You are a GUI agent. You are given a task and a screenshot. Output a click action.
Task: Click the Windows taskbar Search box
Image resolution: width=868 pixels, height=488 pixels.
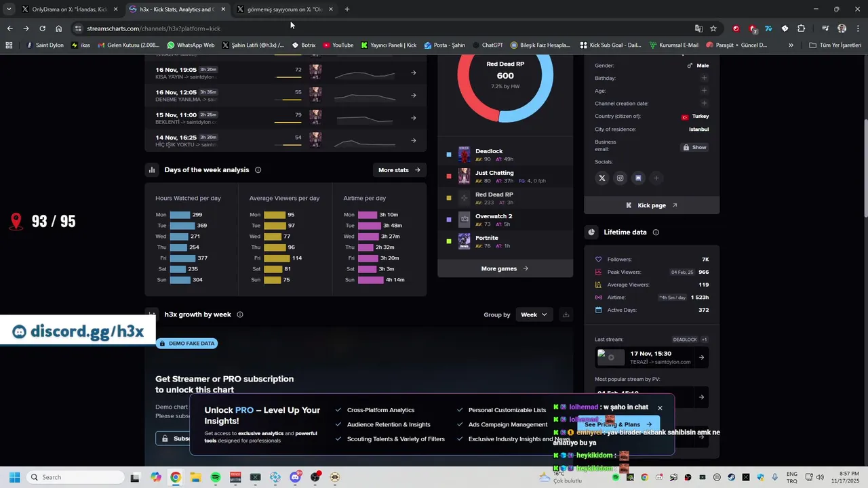pos(75,477)
